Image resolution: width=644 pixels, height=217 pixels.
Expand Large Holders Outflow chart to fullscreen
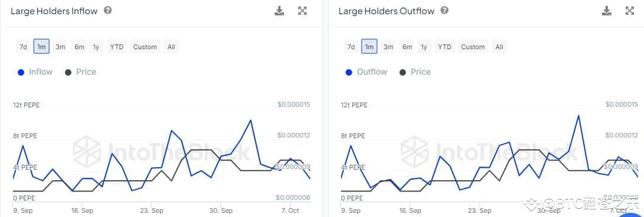coord(630,11)
